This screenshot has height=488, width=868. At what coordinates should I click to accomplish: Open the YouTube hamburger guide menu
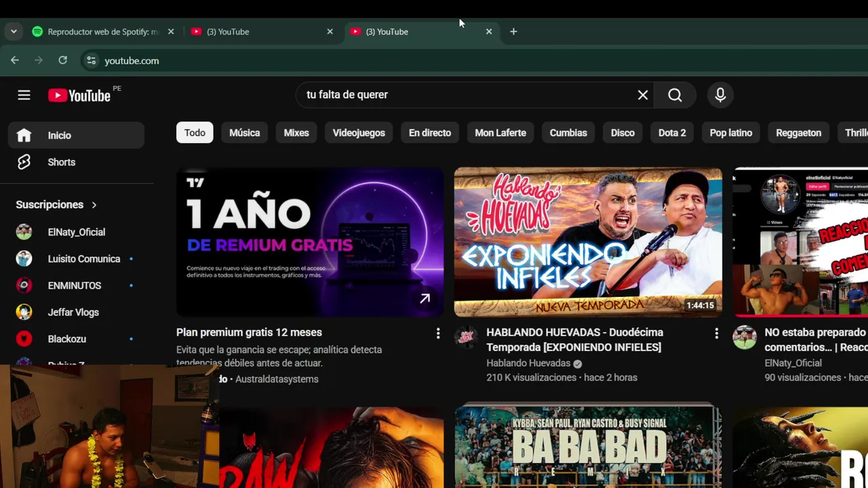tap(24, 95)
